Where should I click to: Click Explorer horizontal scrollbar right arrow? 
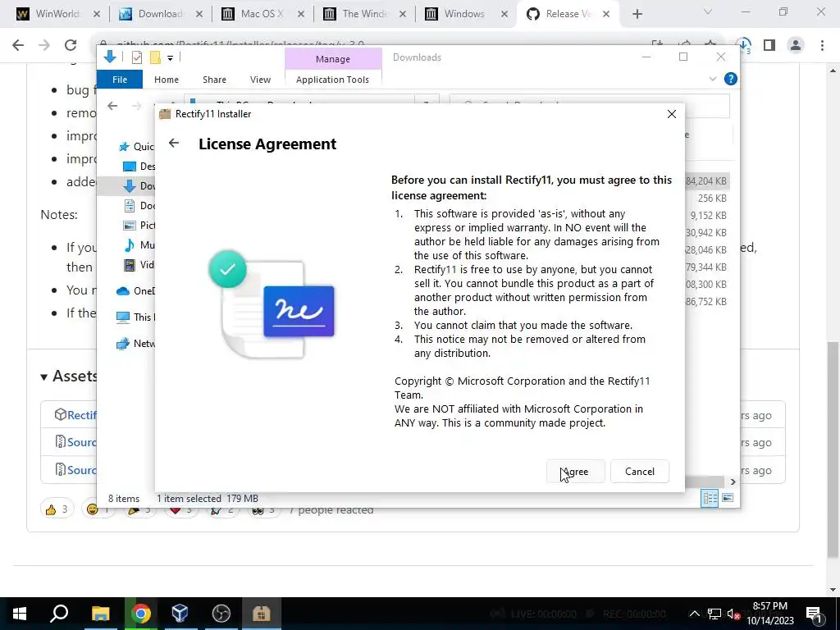(x=733, y=482)
